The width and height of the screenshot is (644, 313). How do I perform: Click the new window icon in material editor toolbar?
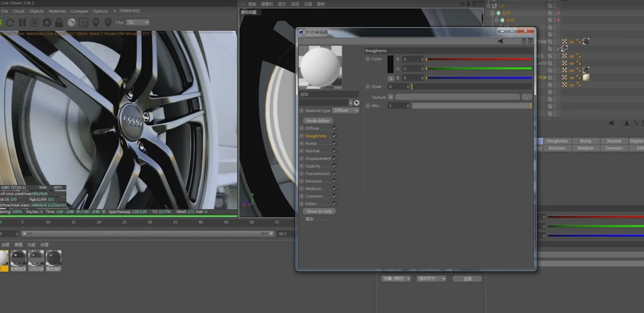pyautogui.click(x=530, y=41)
